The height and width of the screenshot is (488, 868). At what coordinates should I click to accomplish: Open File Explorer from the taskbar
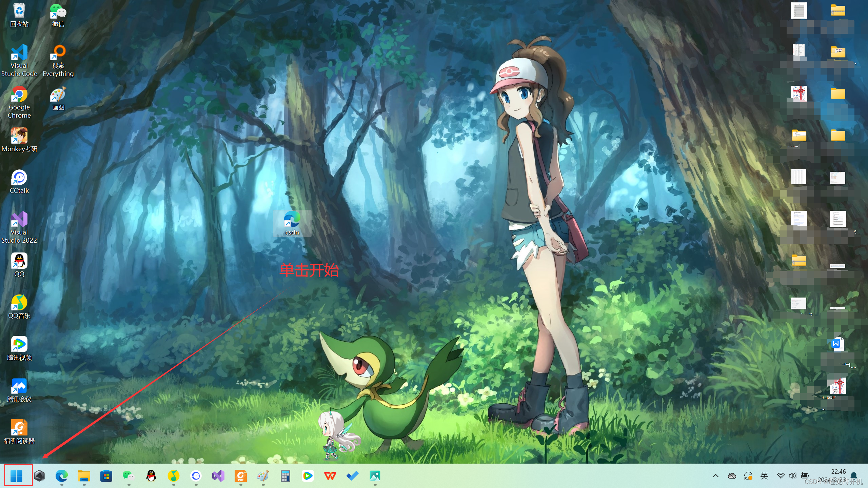[x=84, y=476]
